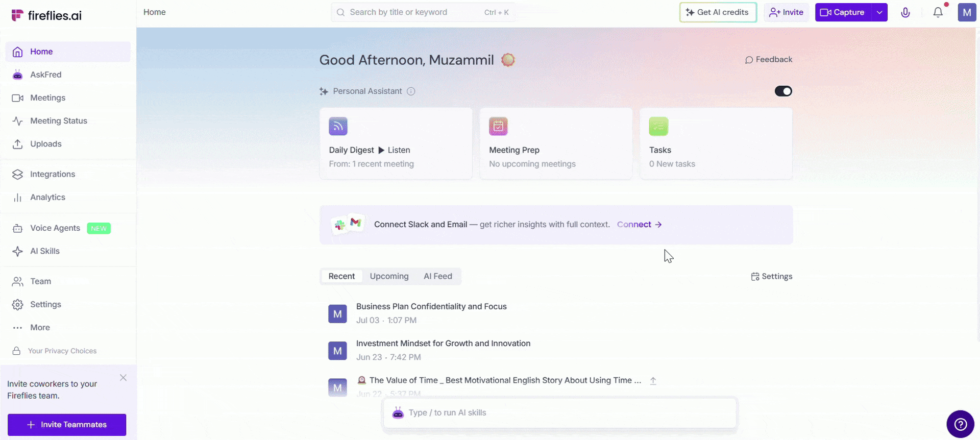Screen dimensions: 980x440
Task: Click the Meeting Prep card
Action: tap(556, 143)
